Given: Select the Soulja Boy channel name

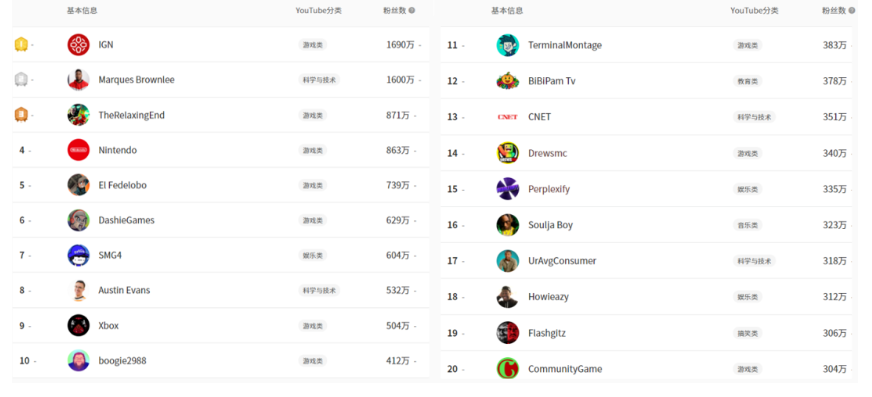Looking at the screenshot, I should (550, 225).
